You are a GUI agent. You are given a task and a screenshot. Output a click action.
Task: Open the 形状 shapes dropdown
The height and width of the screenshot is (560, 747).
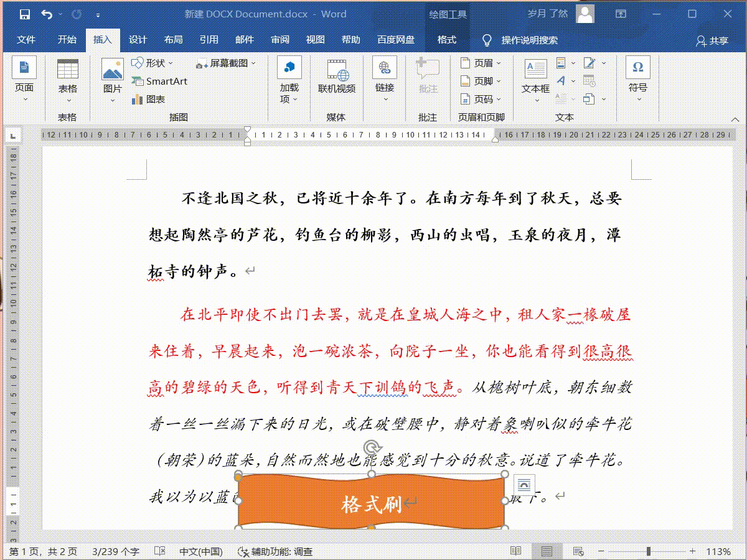(x=153, y=63)
